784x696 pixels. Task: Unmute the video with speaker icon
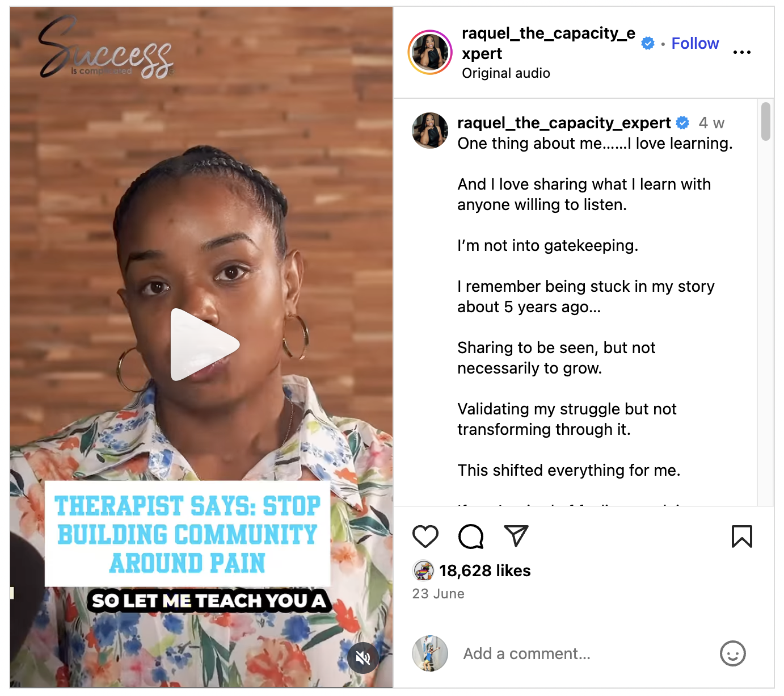point(363,658)
